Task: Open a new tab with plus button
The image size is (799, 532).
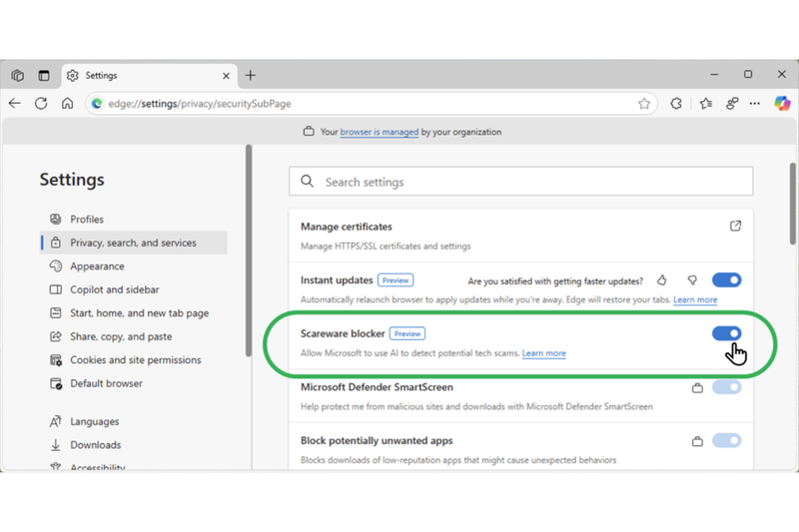Action: point(251,75)
